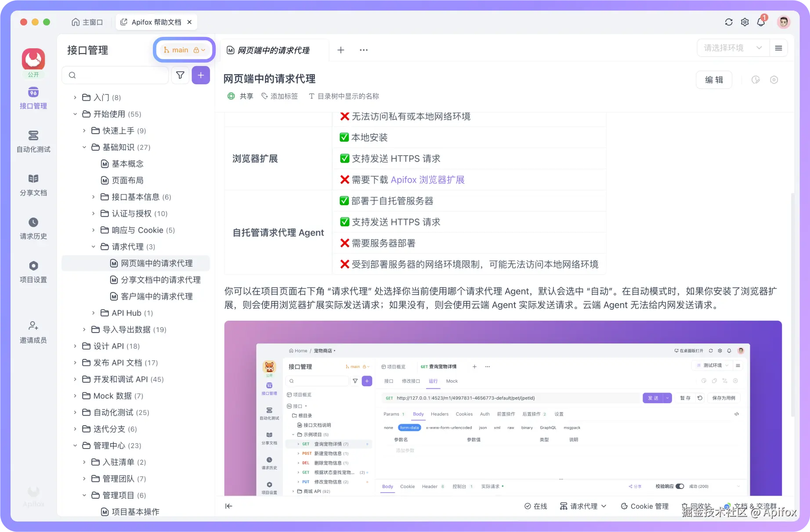
Task: Expand the 设计 API folder
Action: (x=75, y=346)
